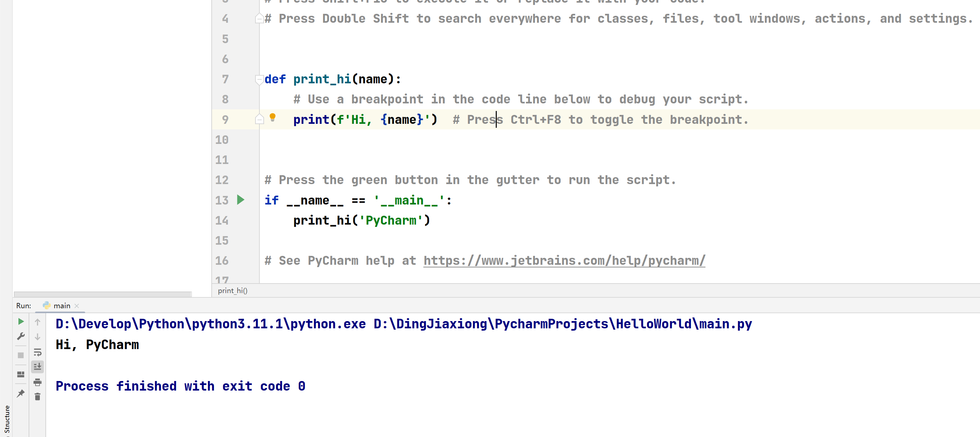The width and height of the screenshot is (980, 437).
Task: Open the Structure tool window tab
Action: click(x=7, y=419)
